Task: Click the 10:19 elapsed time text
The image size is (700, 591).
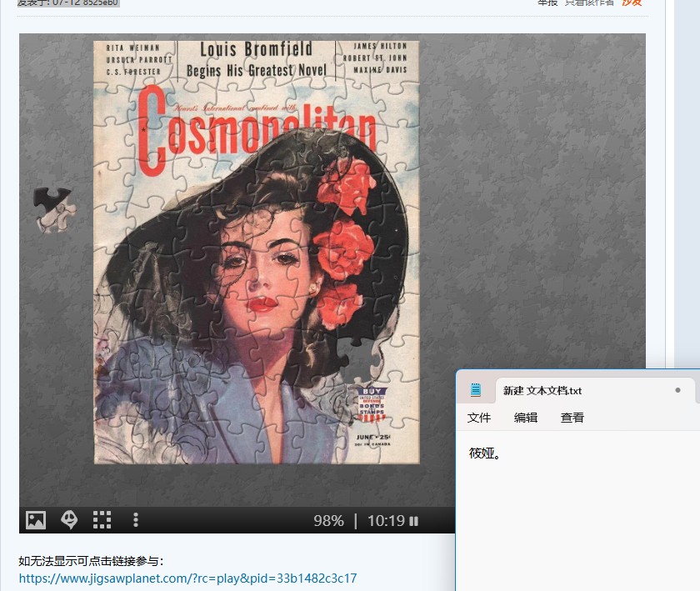Action: pos(386,521)
